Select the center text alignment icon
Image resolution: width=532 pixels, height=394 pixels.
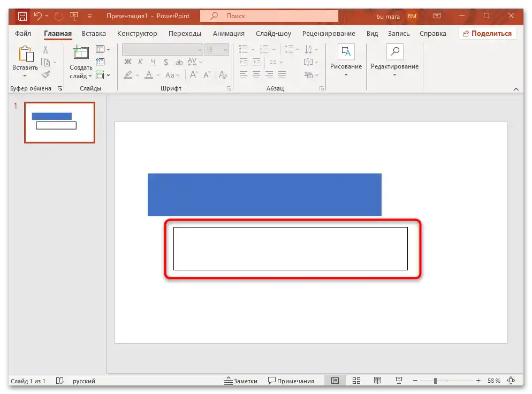tap(256, 75)
